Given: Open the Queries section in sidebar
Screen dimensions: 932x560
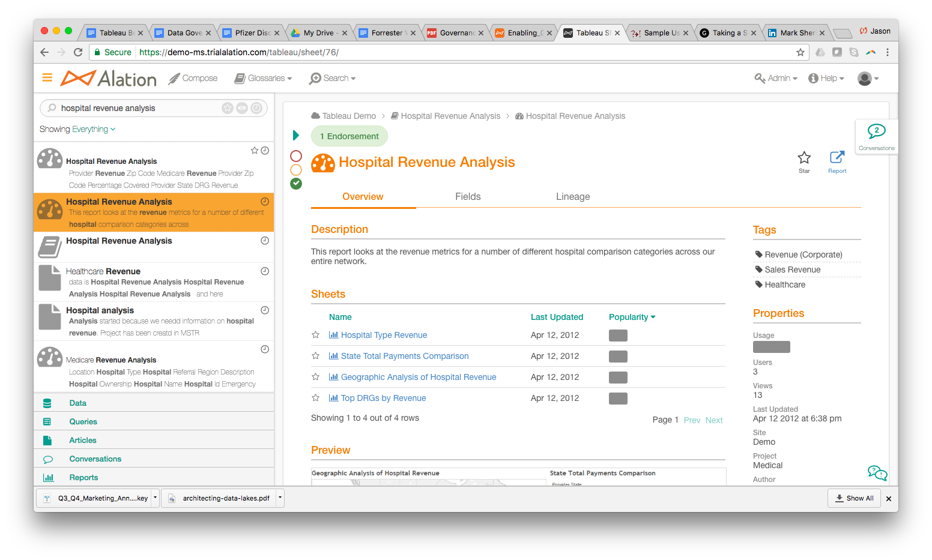Looking at the screenshot, I should [x=154, y=421].
